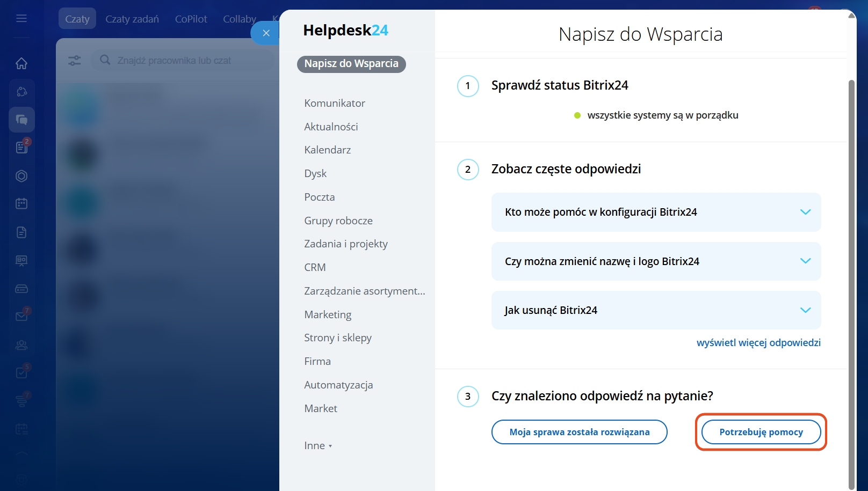The image size is (868, 491).
Task: Click 'Moja sprawa została rozwiązana' button
Action: coord(579,432)
